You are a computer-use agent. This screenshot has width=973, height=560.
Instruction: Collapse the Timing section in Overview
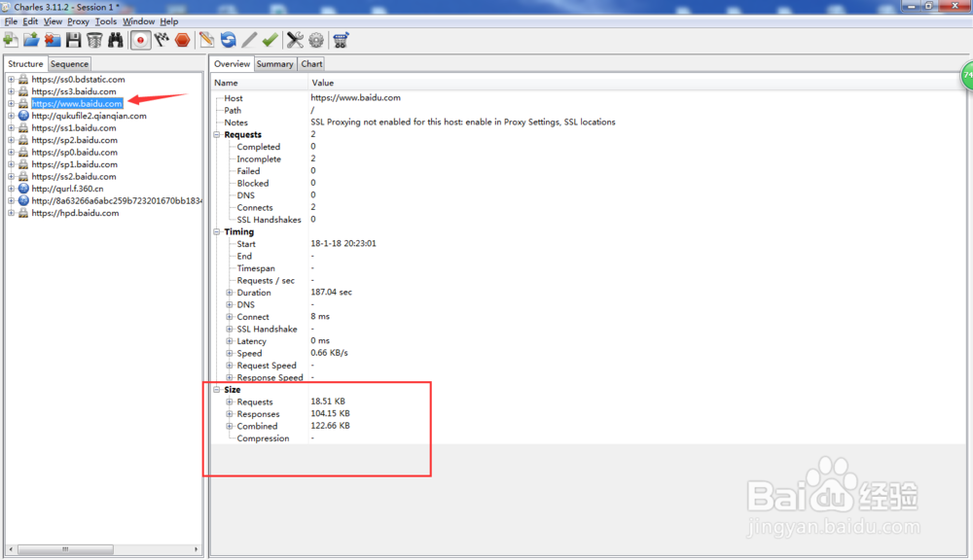point(217,232)
